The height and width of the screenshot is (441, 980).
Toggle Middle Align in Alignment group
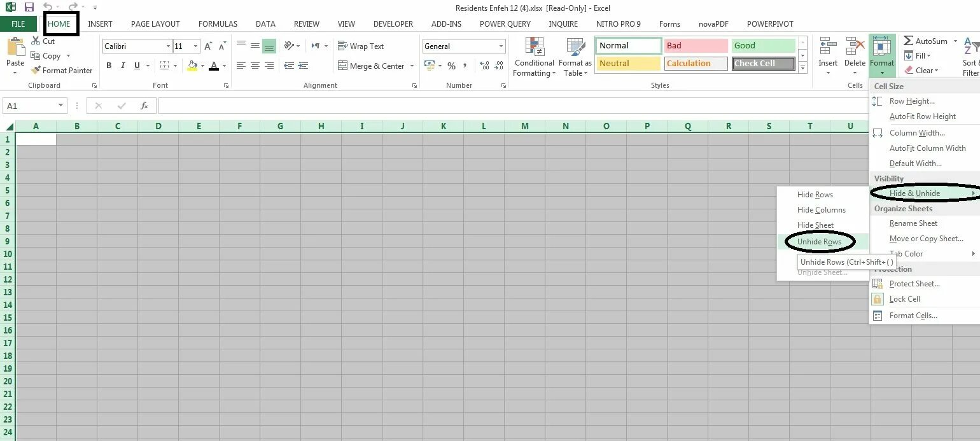click(x=255, y=46)
